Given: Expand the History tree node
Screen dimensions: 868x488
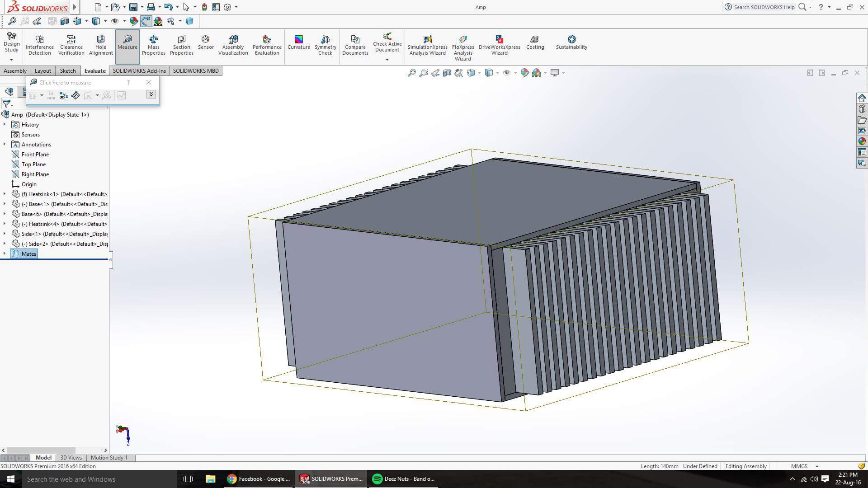Looking at the screenshot, I should 5,124.
